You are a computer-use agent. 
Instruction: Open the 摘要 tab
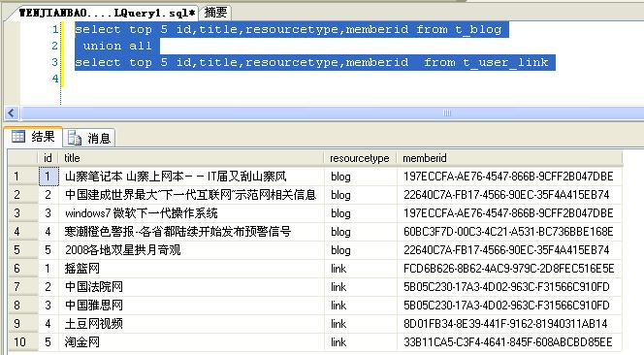coord(215,13)
